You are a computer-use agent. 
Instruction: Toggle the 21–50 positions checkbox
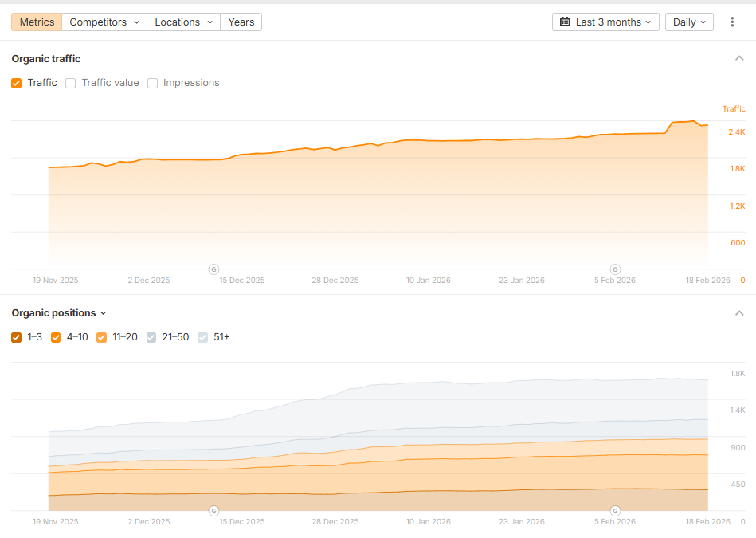[151, 337]
